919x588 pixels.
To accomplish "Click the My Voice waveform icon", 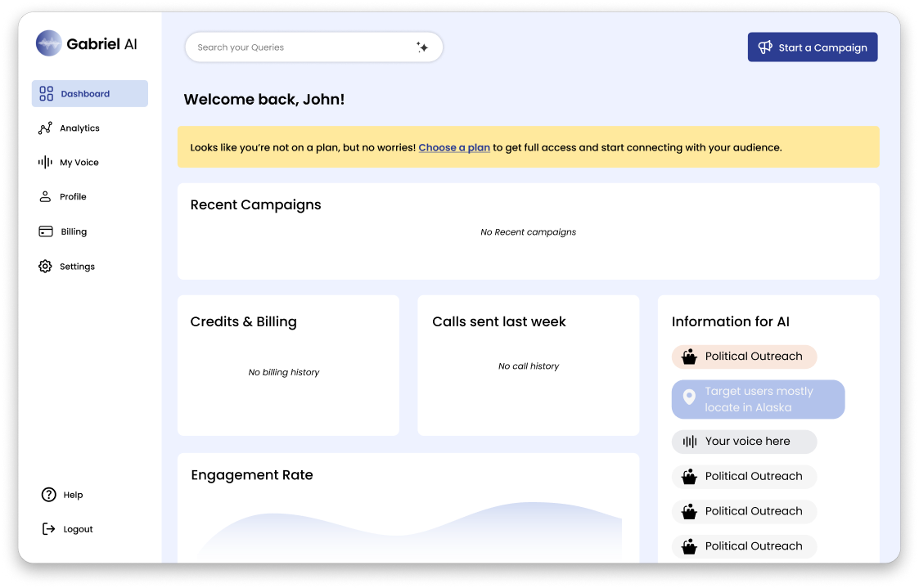I will 45,162.
